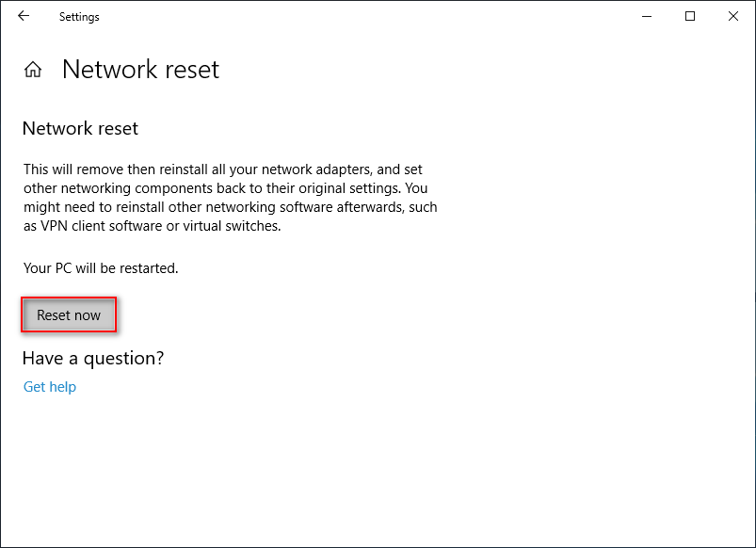Click the Settings title label
This screenshot has width=756, height=548.
79,17
